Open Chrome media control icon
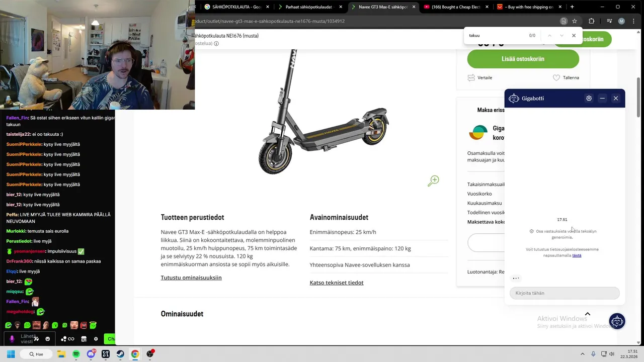Image resolution: width=644 pixels, height=362 pixels. coord(609,21)
